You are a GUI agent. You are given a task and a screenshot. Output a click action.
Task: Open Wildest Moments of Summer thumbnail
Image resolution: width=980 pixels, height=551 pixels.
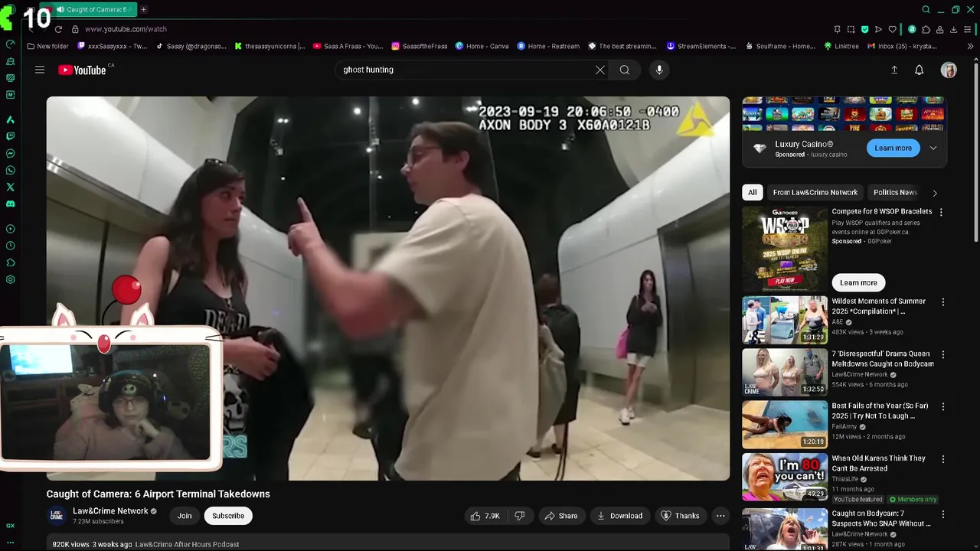785,321
